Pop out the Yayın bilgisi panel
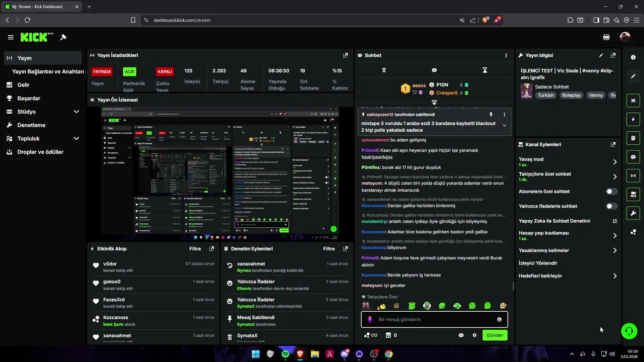 pos(613,55)
